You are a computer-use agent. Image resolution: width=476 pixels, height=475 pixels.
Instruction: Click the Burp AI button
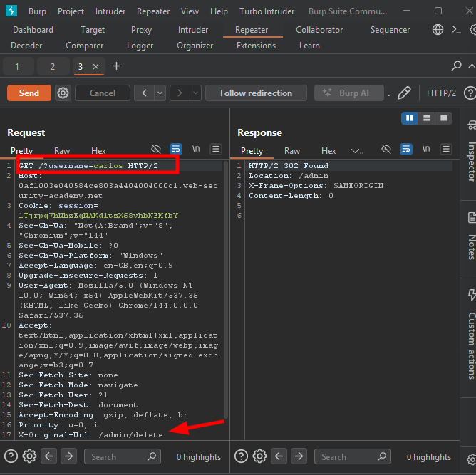click(348, 93)
